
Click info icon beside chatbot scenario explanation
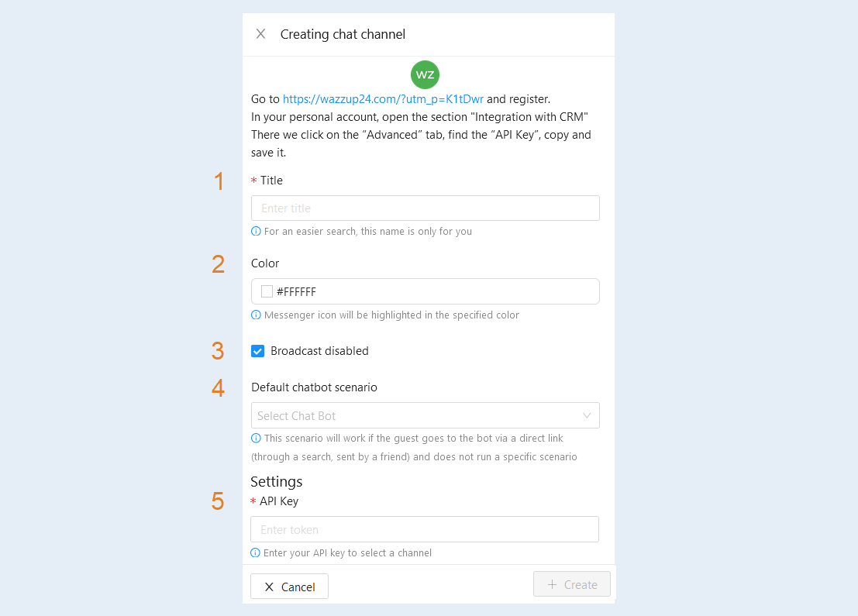click(x=256, y=438)
